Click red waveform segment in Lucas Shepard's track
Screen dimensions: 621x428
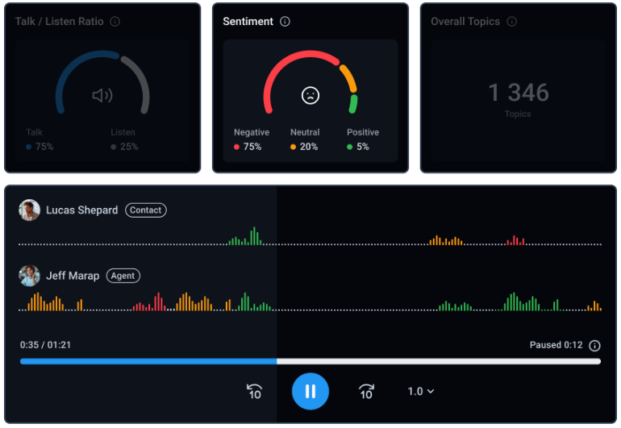point(515,240)
